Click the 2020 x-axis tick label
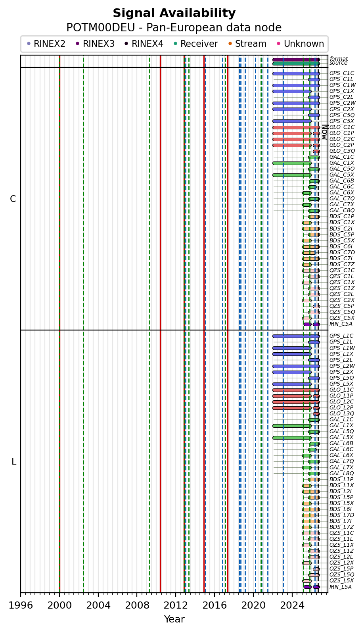The height and width of the screenshot is (632, 364). [x=253, y=606]
